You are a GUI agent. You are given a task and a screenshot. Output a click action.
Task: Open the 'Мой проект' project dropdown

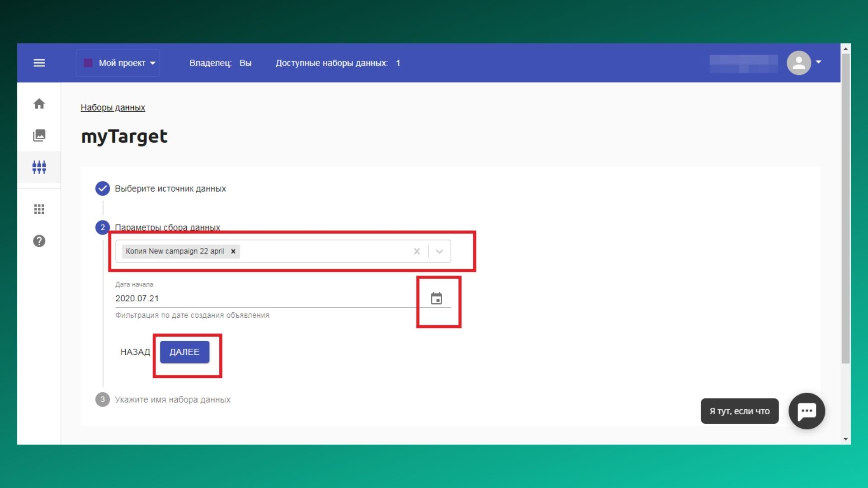[118, 63]
